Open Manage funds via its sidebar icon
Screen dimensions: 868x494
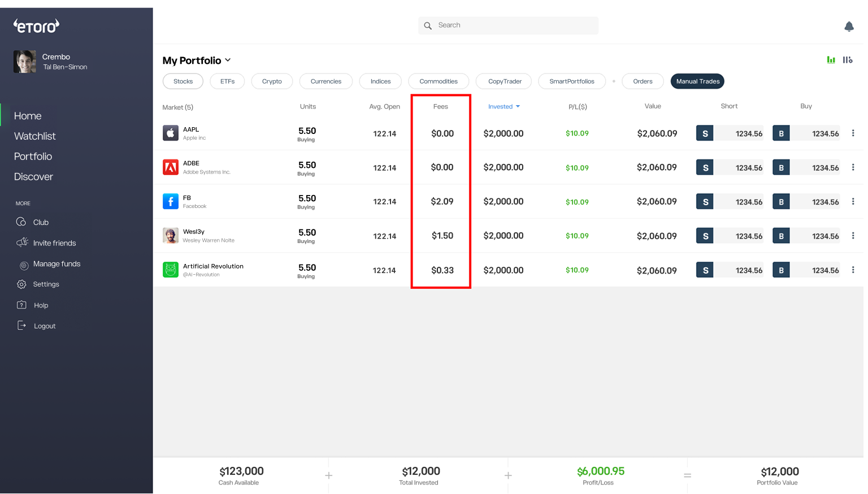click(23, 264)
